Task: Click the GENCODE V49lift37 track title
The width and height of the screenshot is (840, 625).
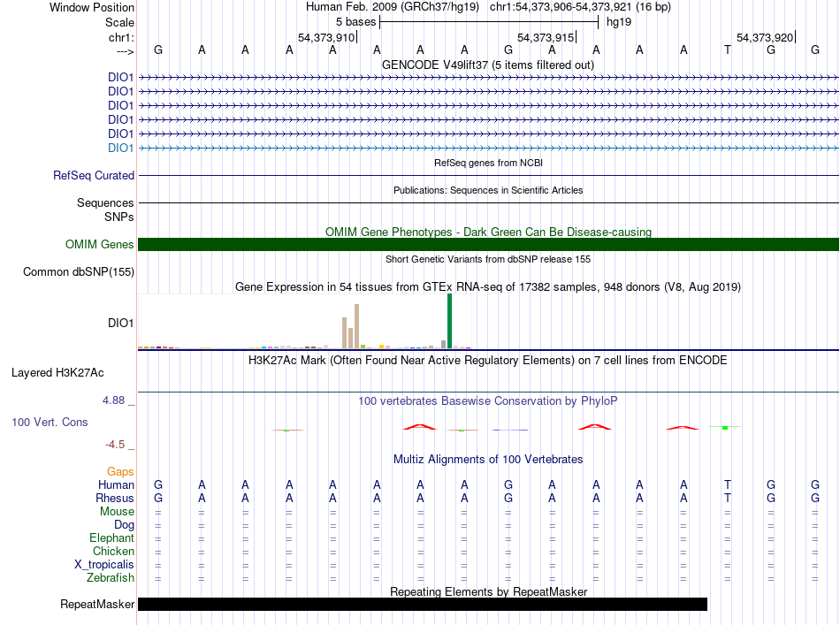Action: pyautogui.click(x=488, y=65)
